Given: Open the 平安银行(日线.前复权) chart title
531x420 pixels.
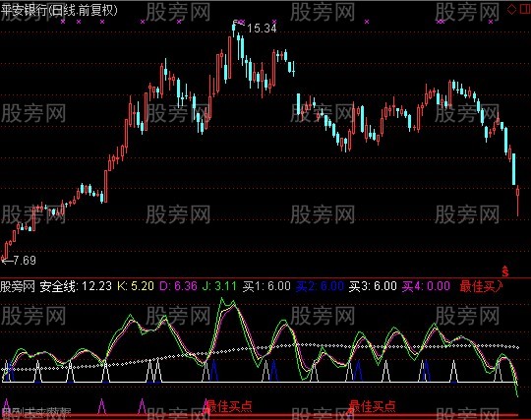Looking at the screenshot, I should (59, 11).
